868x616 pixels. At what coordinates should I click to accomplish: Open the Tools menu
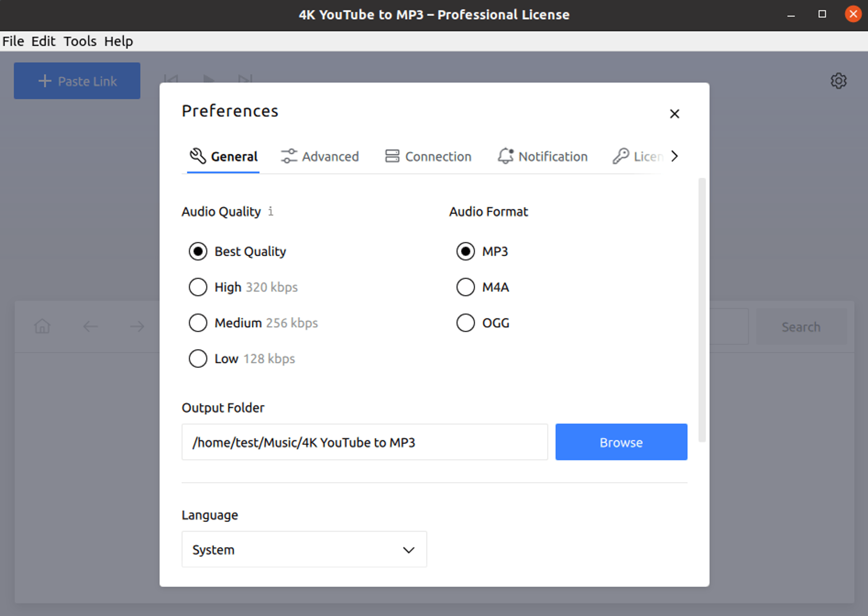(80, 41)
